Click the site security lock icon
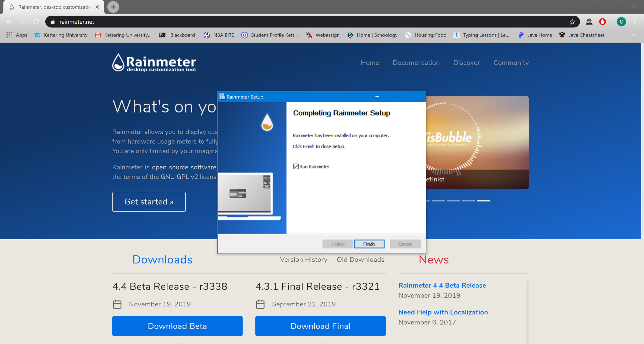Viewport: 644px width, 344px height. click(53, 21)
